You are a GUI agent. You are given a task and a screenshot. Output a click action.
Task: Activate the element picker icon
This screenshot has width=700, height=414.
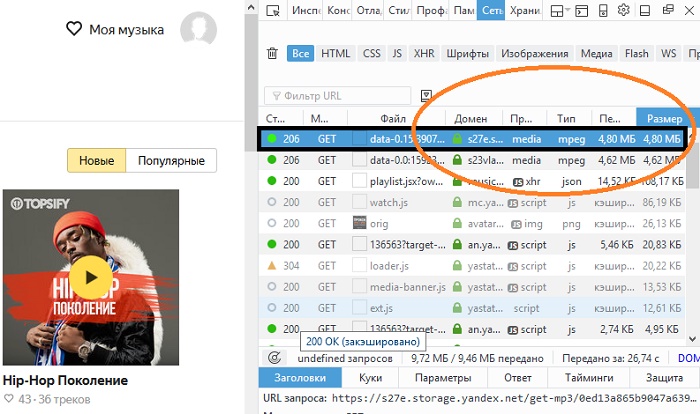tap(275, 12)
